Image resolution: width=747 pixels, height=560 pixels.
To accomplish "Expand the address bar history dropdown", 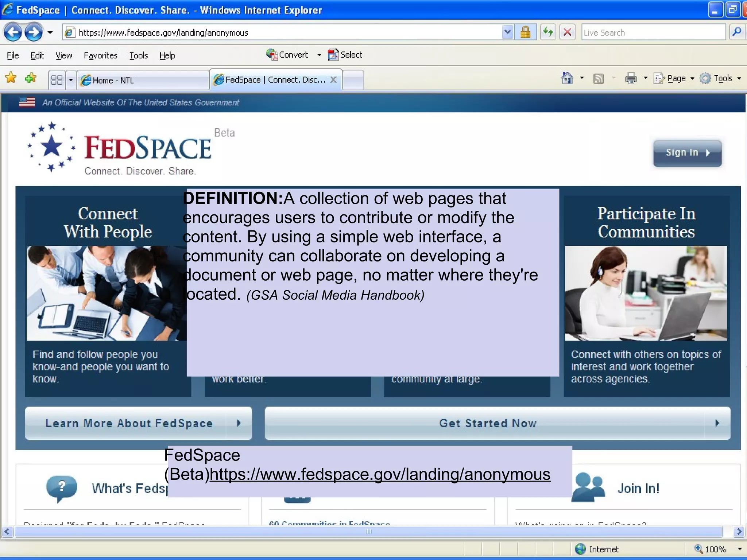I will pyautogui.click(x=508, y=32).
